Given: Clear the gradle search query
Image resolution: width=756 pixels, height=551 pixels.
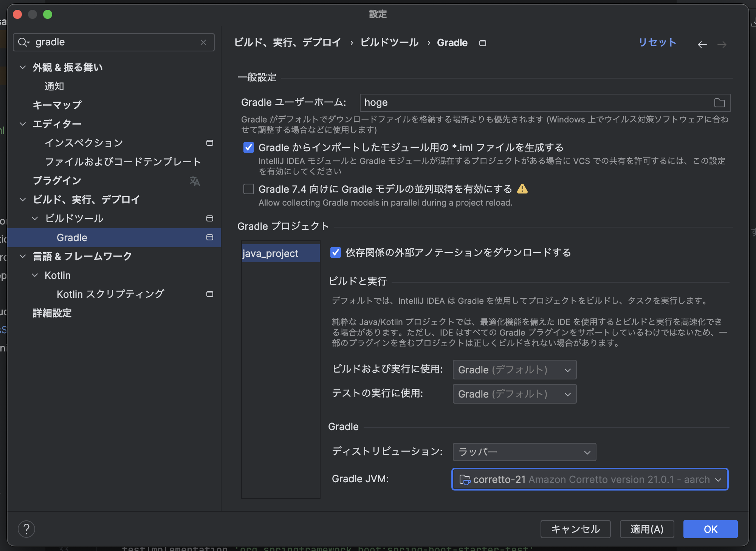Looking at the screenshot, I should (x=203, y=42).
